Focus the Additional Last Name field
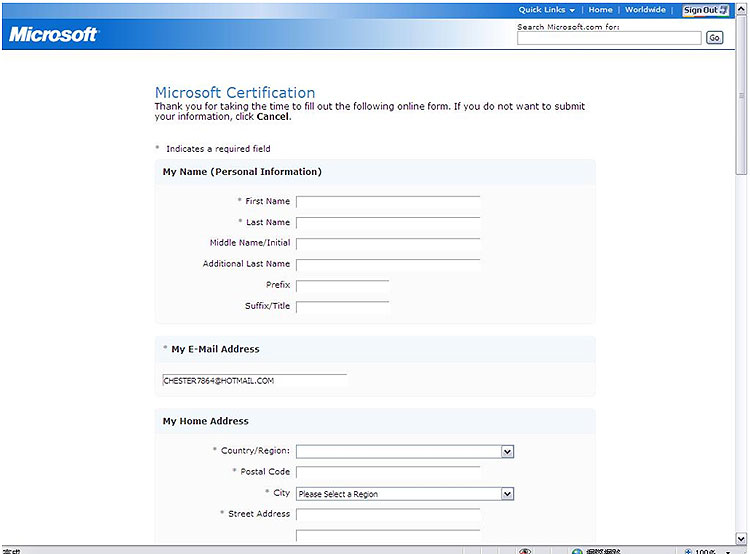The image size is (750, 554). coord(388,265)
